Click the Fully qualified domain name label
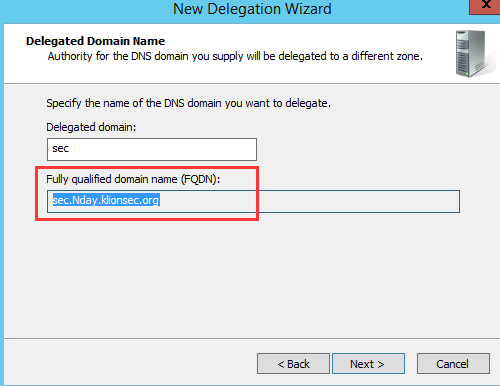 point(133,179)
